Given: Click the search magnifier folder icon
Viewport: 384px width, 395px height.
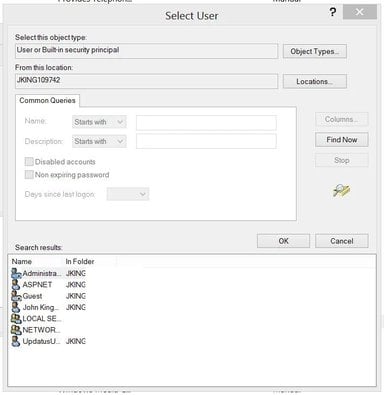Looking at the screenshot, I should click(x=342, y=191).
